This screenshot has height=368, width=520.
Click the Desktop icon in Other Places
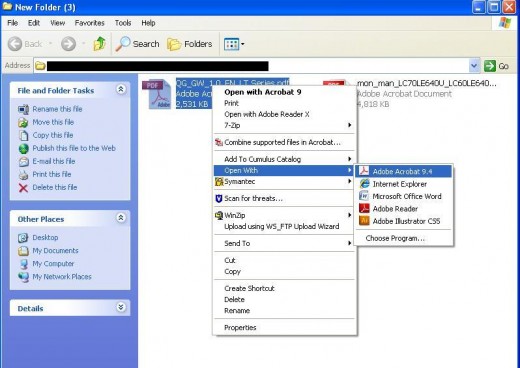[x=23, y=238]
